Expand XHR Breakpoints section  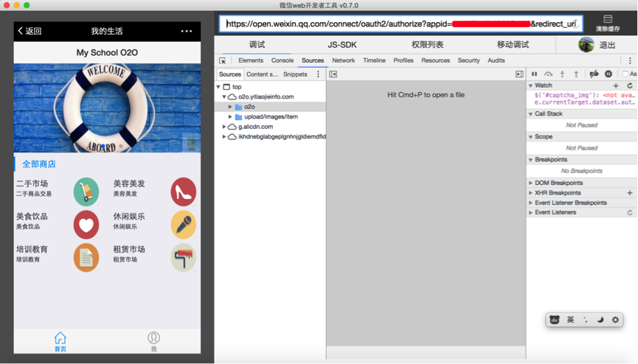(x=530, y=193)
